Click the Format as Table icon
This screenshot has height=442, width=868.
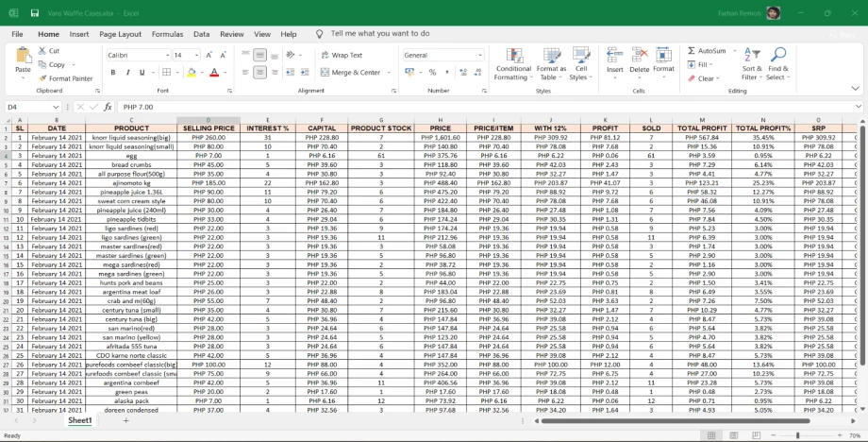(x=551, y=57)
